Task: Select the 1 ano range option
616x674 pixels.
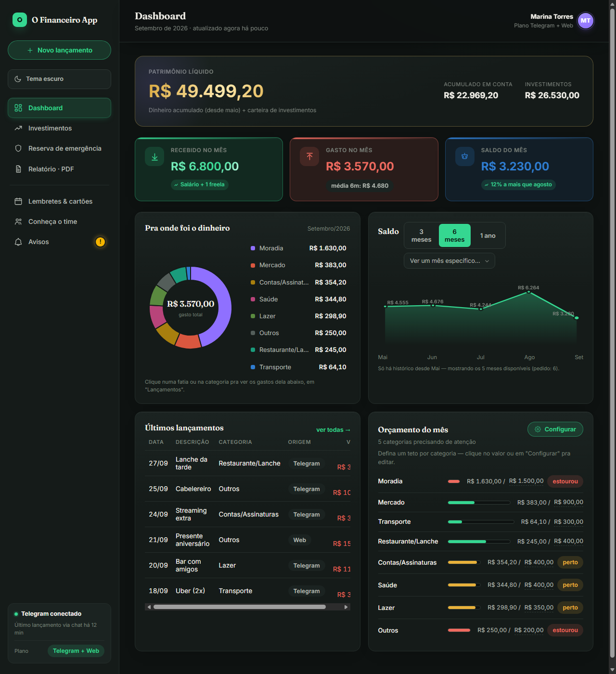Action: (488, 235)
